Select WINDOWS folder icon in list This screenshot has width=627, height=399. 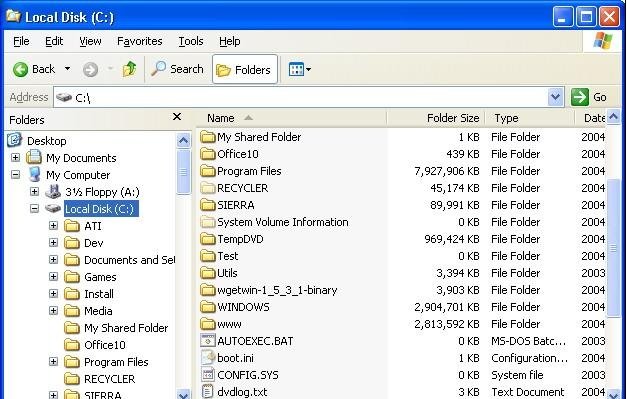pos(208,307)
